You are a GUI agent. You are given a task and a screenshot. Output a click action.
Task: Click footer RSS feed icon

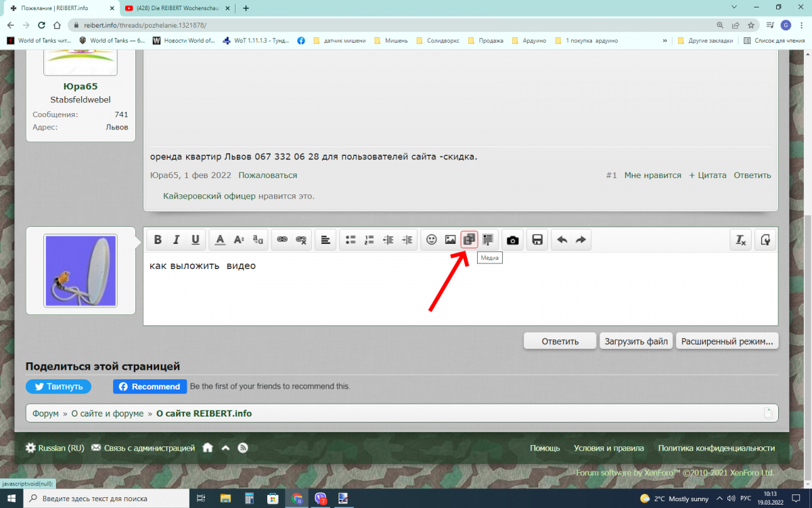tap(243, 448)
